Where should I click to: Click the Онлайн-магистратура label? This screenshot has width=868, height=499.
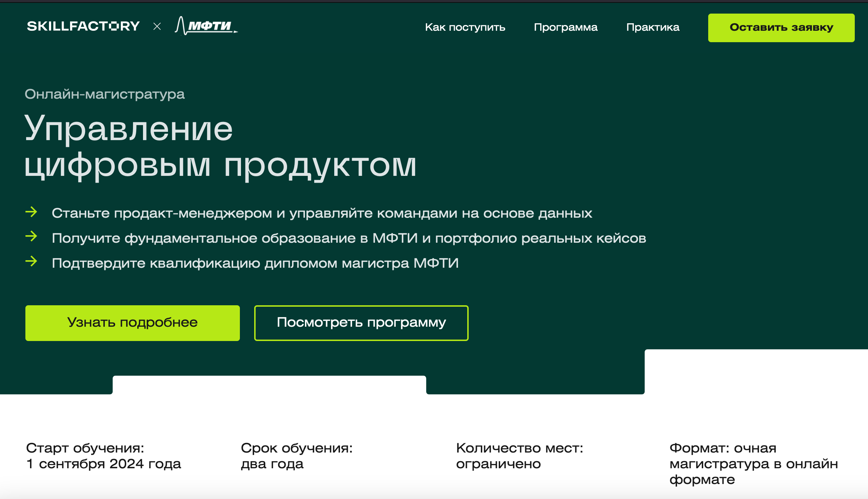point(104,94)
